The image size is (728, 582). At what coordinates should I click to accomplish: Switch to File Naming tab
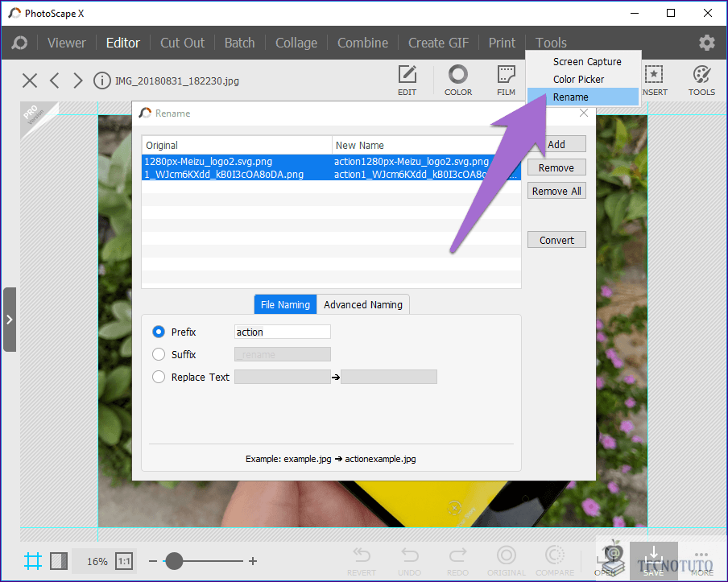[x=285, y=304]
